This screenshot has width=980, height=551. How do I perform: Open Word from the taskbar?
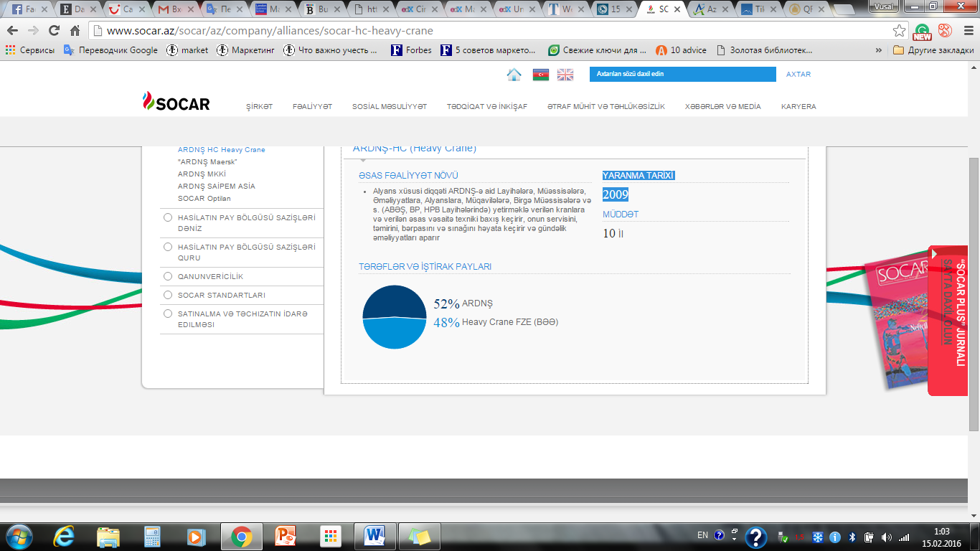[x=374, y=537]
